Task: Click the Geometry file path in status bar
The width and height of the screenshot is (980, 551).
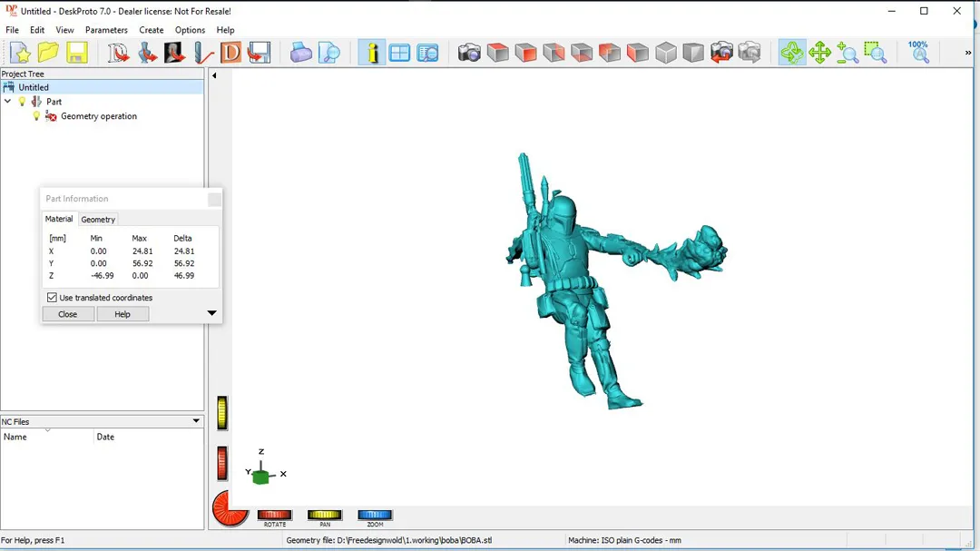Action: point(388,540)
